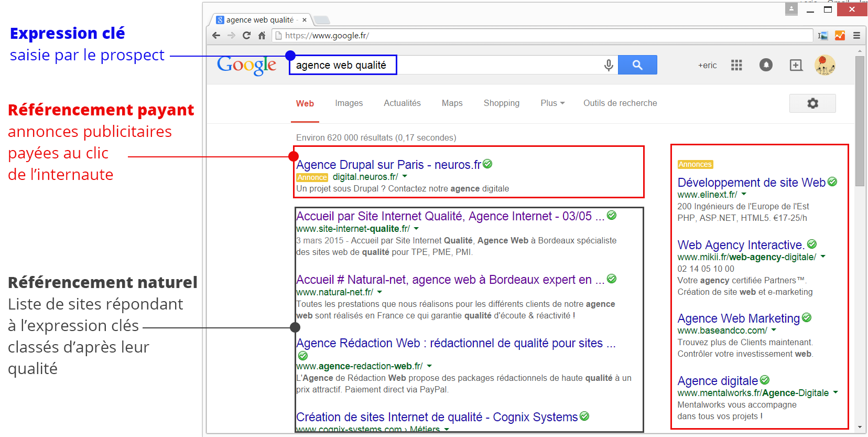Switch to the Actualités tab
Viewport: 868px width, 437px height.
coord(402,103)
